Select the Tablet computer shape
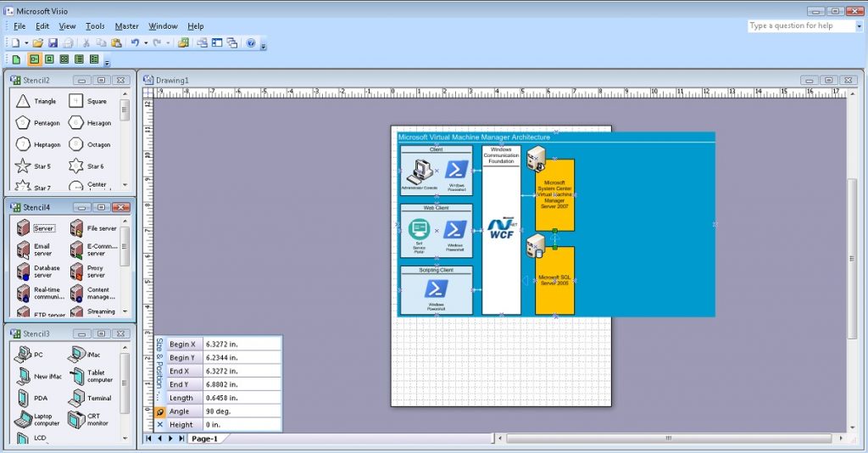 click(x=90, y=377)
